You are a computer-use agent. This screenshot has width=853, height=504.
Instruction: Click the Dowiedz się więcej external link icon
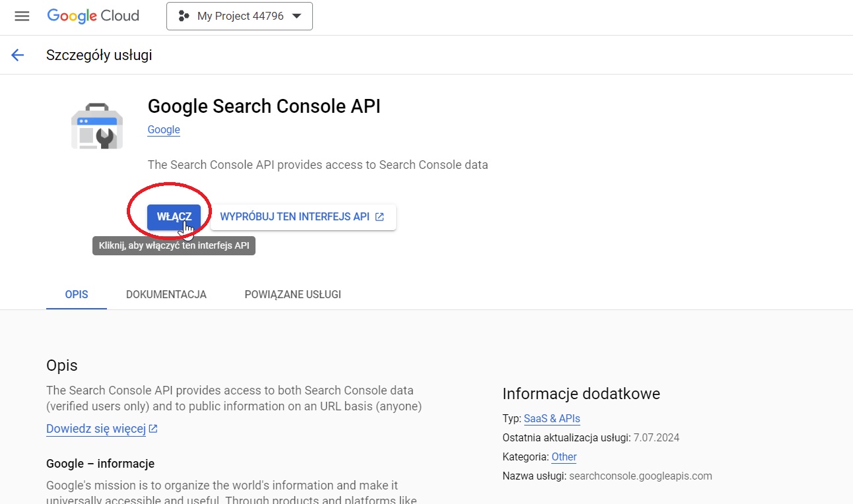pos(153,429)
